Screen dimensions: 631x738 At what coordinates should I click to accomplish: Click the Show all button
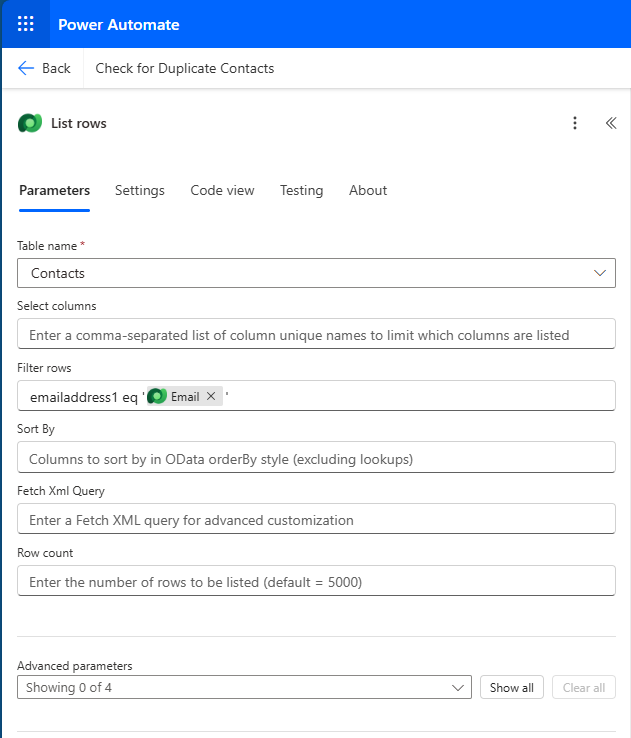(x=512, y=688)
